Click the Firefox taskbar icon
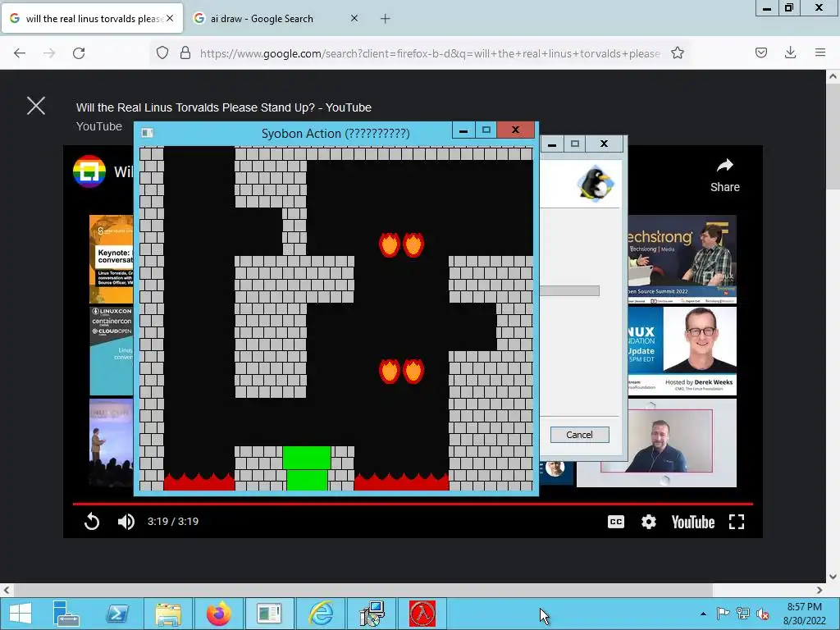 (x=218, y=614)
